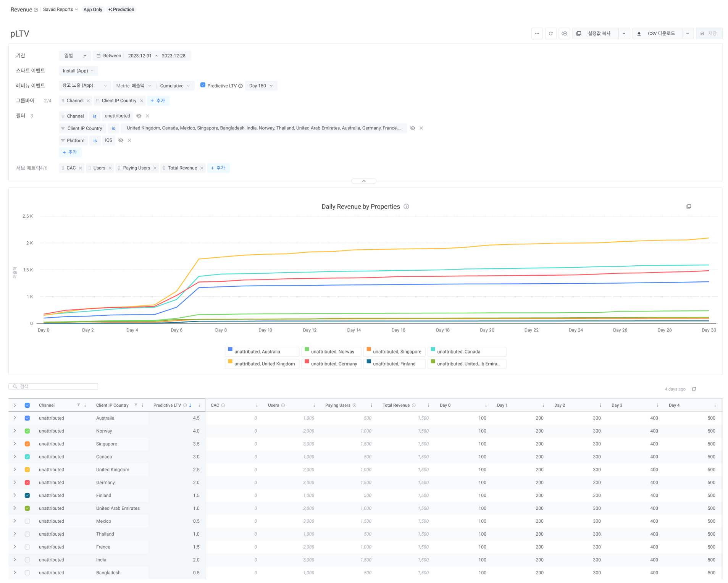Uncheck the Australia row checkbox
The height and width of the screenshot is (583, 728).
click(x=27, y=418)
